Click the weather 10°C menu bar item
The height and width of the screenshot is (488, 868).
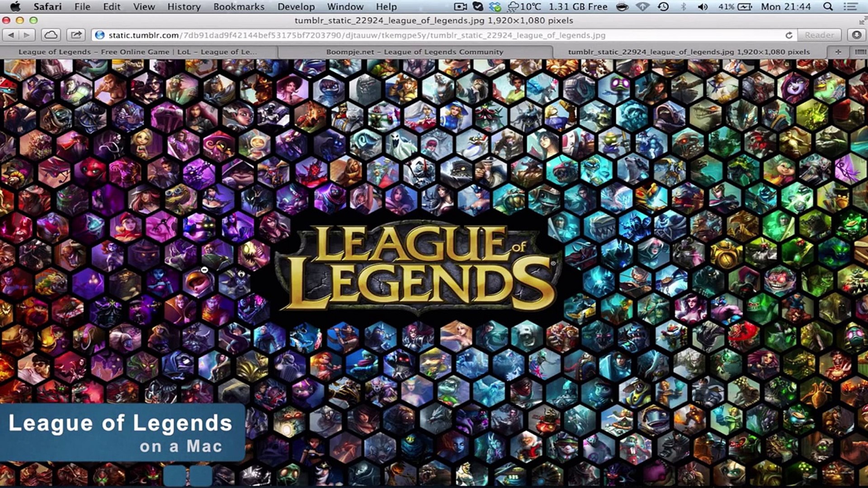pyautogui.click(x=524, y=6)
